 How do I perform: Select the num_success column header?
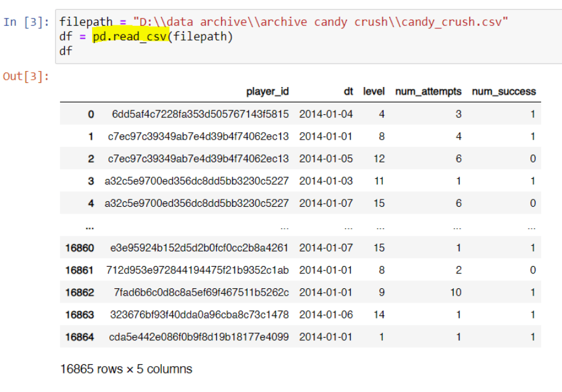click(x=504, y=91)
